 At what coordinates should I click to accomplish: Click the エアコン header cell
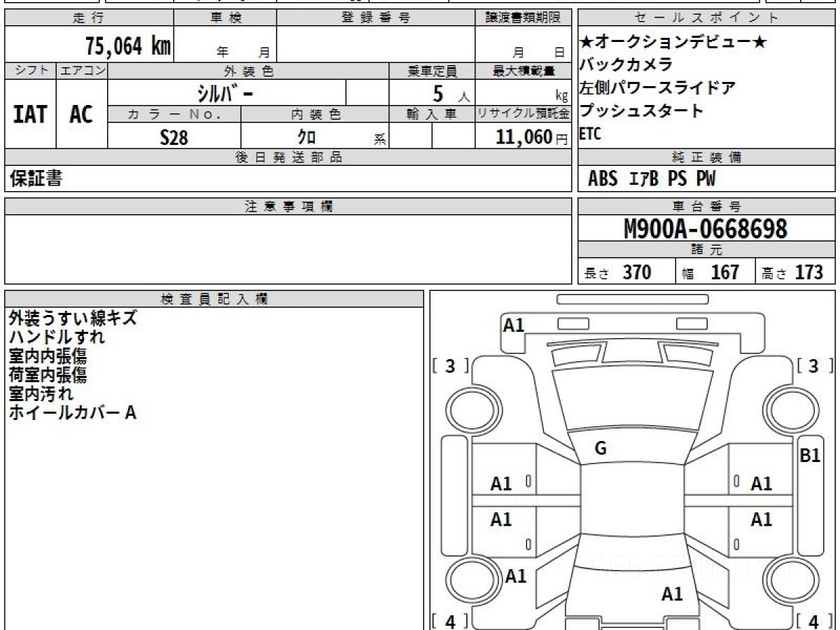82,71
